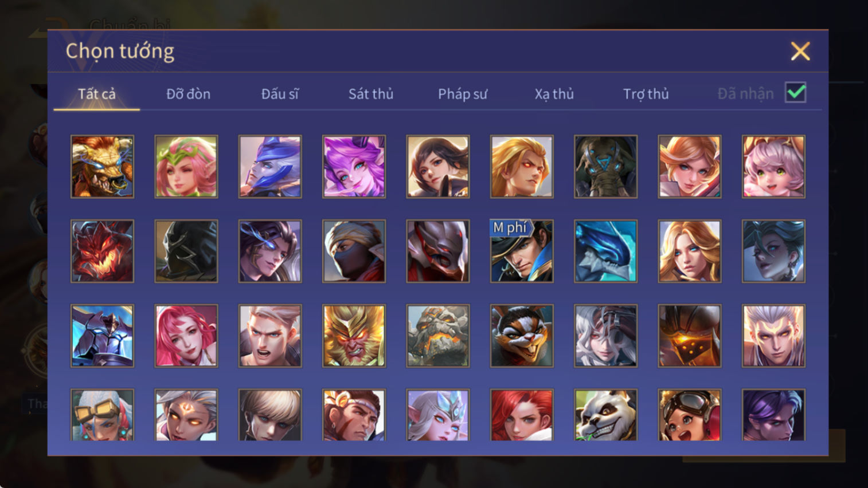Show the "Pháp sư" heroes tab
The height and width of the screenshot is (488, 868).
click(463, 94)
